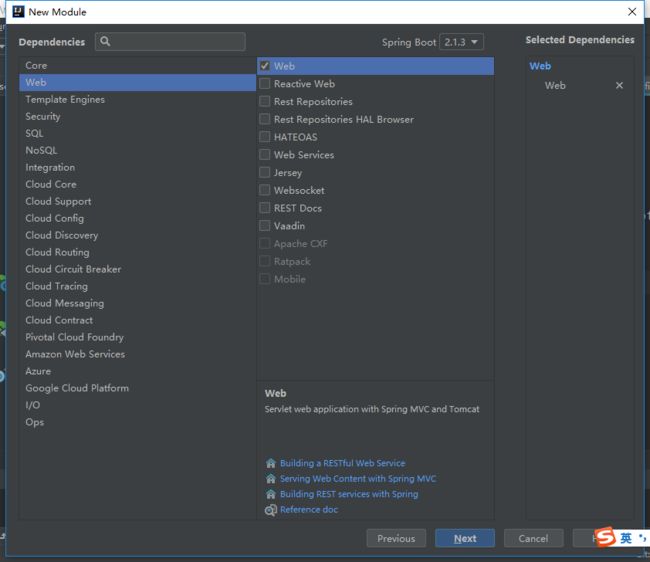The width and height of the screenshot is (650, 562).
Task: Open Serving Web Content with Spring MVC link
Action: (x=358, y=479)
